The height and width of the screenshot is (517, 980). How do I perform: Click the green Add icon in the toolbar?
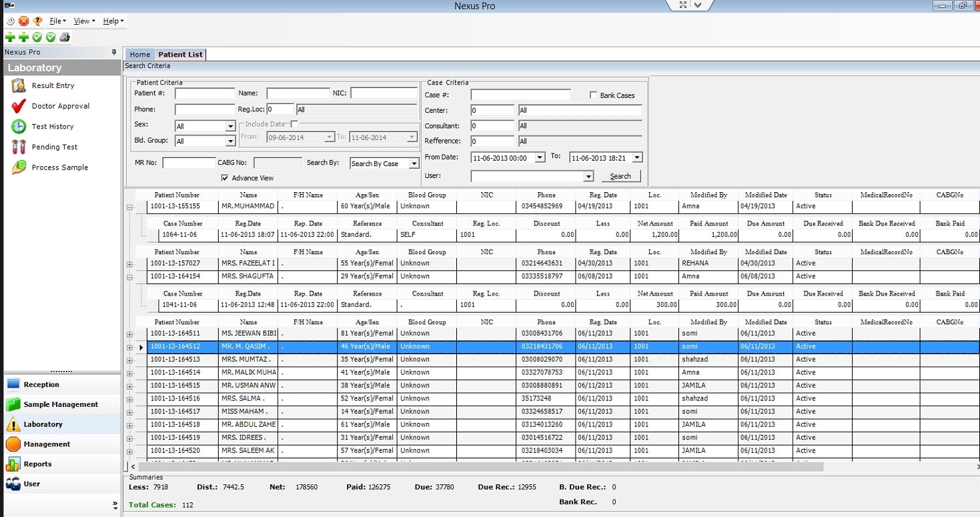coord(10,37)
